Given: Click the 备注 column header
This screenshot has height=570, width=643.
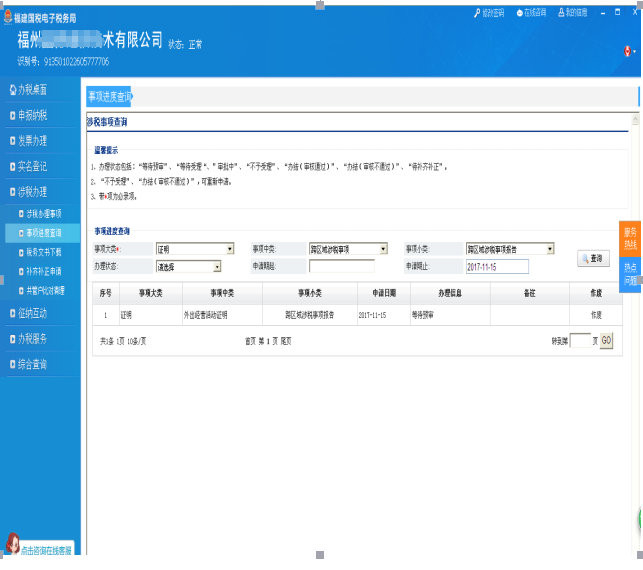Looking at the screenshot, I should tap(529, 293).
